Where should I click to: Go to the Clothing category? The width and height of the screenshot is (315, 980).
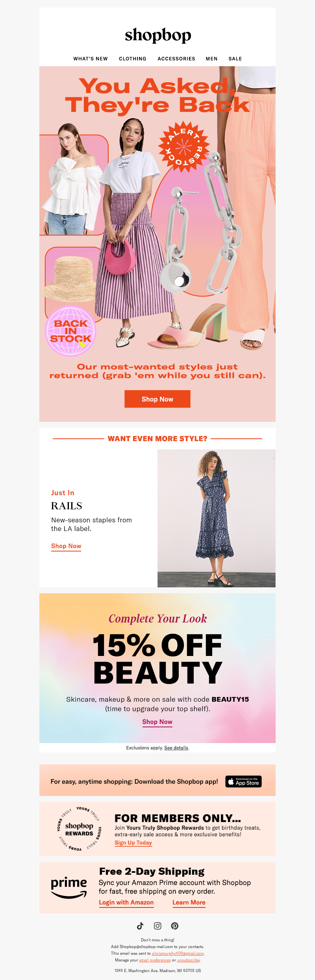[133, 59]
